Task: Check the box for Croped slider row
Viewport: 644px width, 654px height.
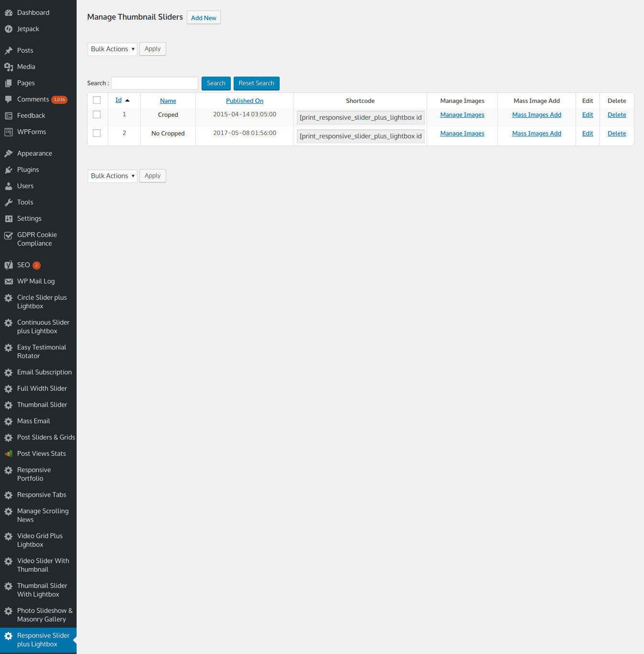Action: point(97,114)
